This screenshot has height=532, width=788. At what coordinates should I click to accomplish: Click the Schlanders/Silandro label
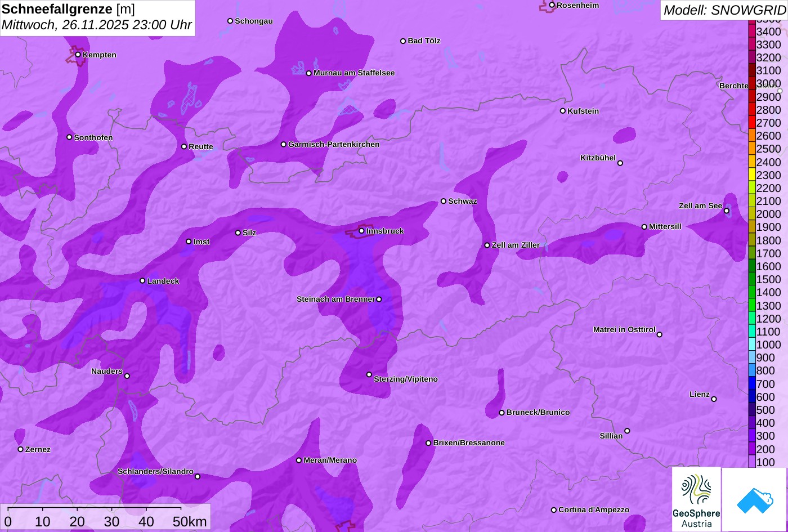pos(155,471)
